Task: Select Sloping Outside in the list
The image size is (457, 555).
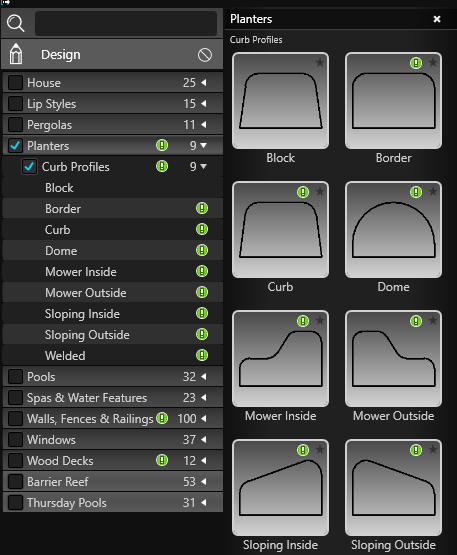Action: [113, 334]
